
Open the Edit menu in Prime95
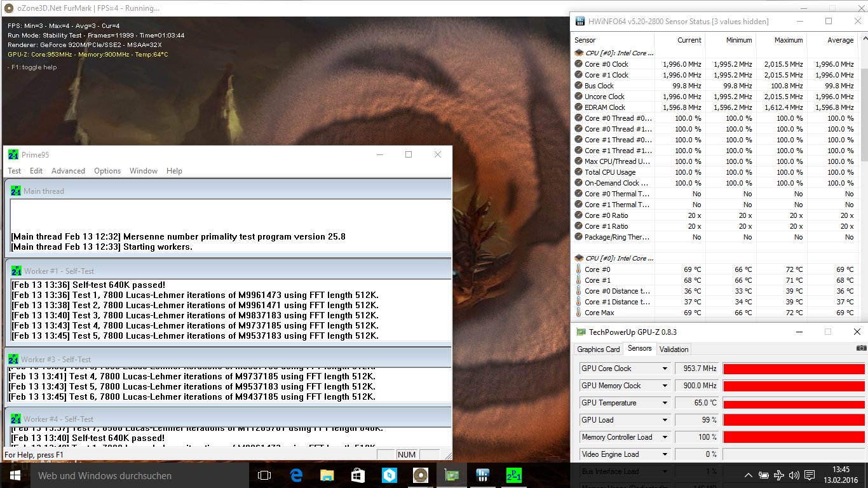pos(36,171)
